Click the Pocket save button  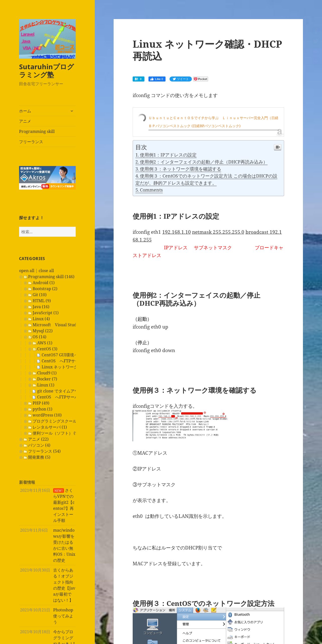click(201, 79)
